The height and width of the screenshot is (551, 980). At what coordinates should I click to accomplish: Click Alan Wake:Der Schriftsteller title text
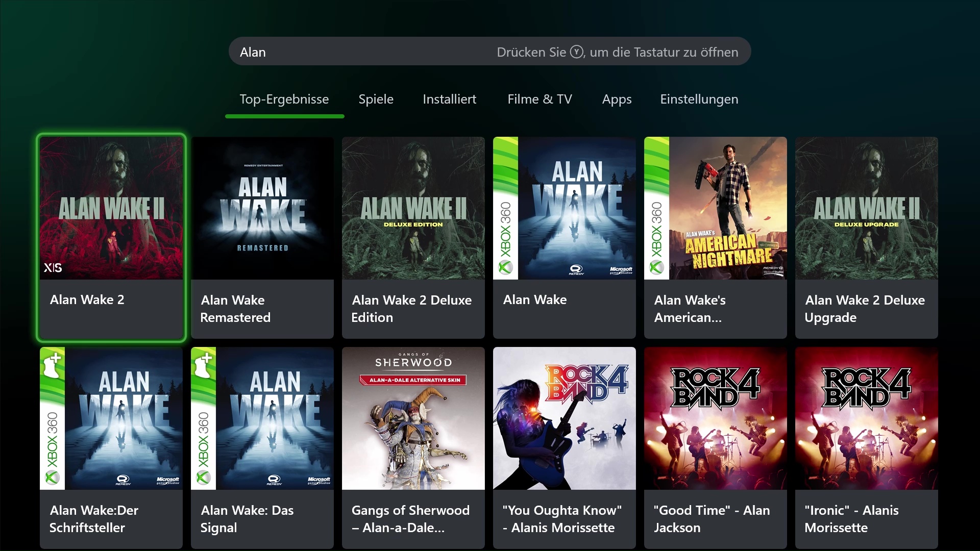[94, 519]
